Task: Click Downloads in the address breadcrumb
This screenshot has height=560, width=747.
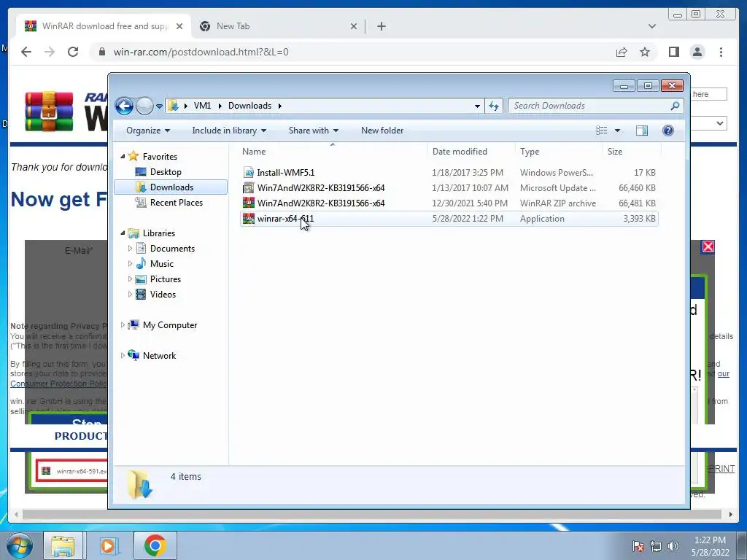Action: [x=249, y=106]
